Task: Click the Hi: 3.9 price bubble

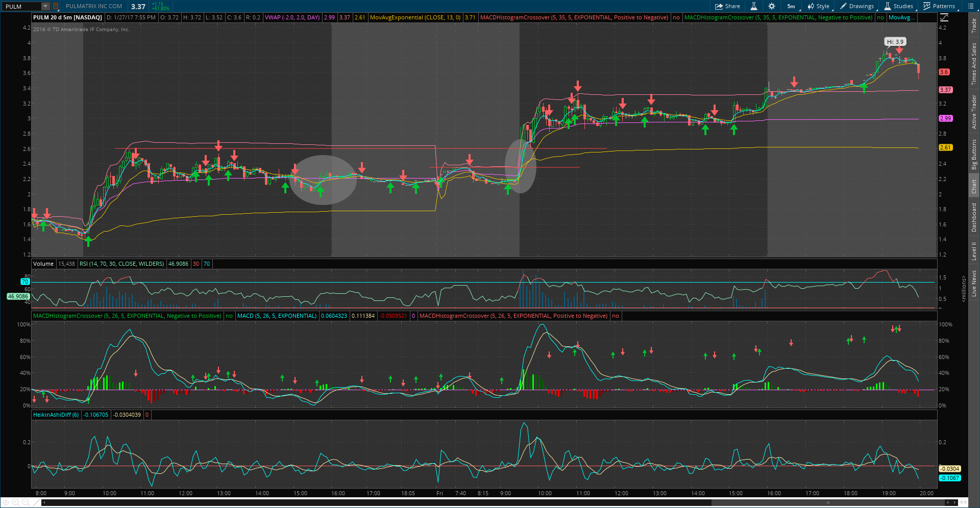Action: point(895,42)
